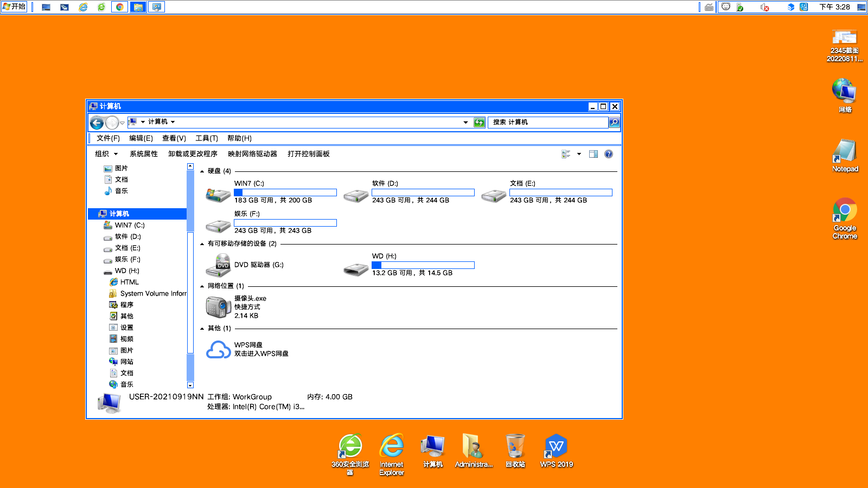This screenshot has height=488, width=868.
Task: Click the back navigation arrow button
Action: pyautogui.click(x=97, y=123)
